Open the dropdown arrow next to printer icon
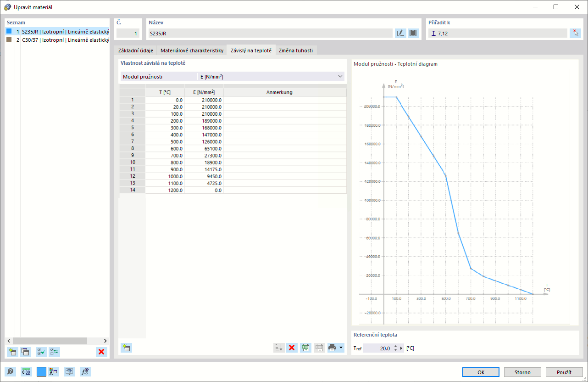The width and height of the screenshot is (588, 382). [x=341, y=348]
